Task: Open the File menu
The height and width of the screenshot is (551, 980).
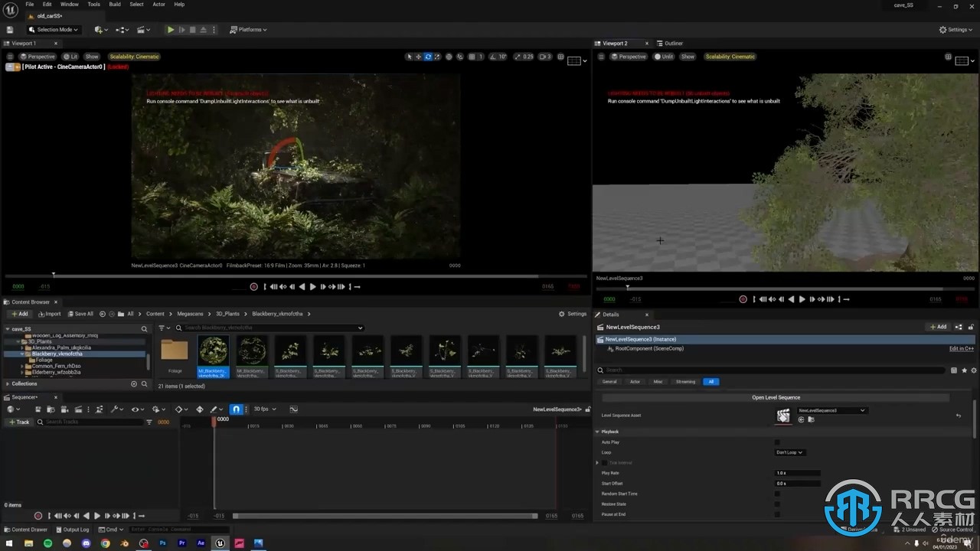Action: [x=29, y=5]
